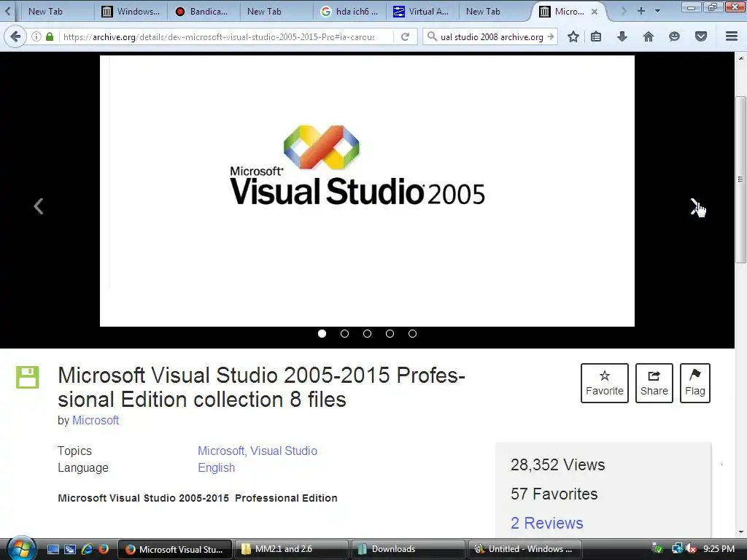Show bookmarks list icon
This screenshot has height=560, width=747.
pos(596,36)
